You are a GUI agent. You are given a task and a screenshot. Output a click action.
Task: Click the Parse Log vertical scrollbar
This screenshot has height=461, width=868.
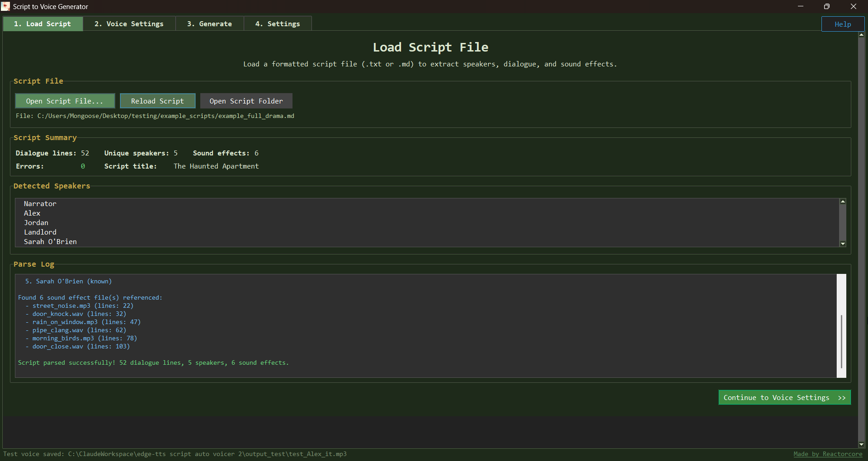coord(841,341)
